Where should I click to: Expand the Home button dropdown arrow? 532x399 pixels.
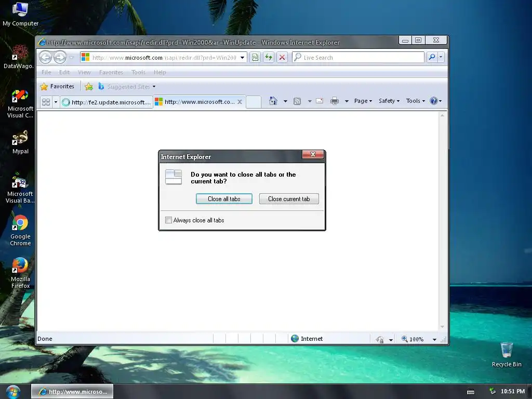285,101
